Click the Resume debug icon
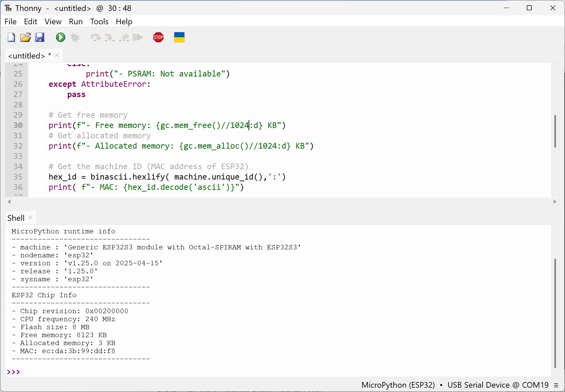The width and height of the screenshot is (565, 392). (138, 37)
